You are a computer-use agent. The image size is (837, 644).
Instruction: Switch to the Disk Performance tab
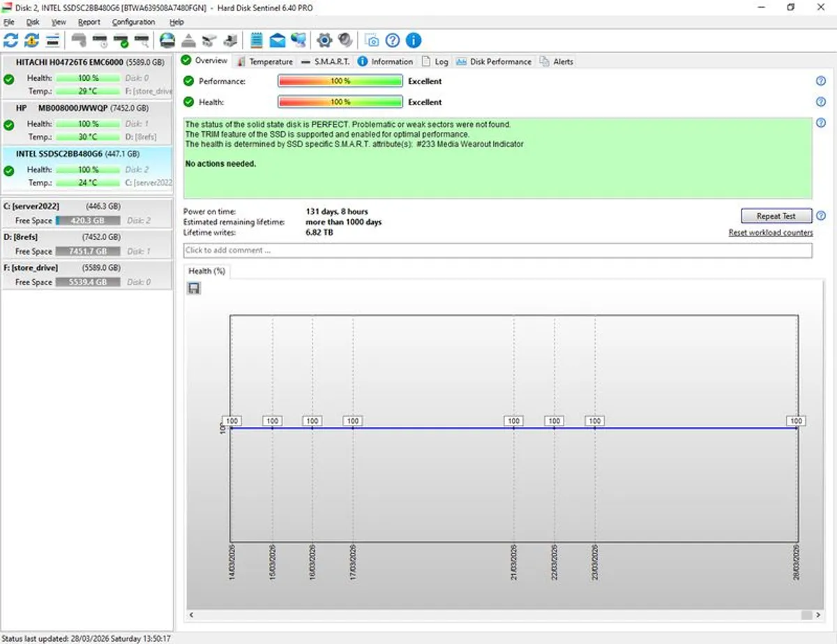click(494, 61)
